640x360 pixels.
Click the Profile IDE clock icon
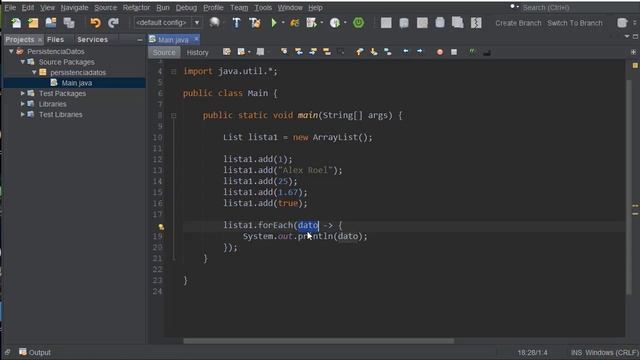335,23
